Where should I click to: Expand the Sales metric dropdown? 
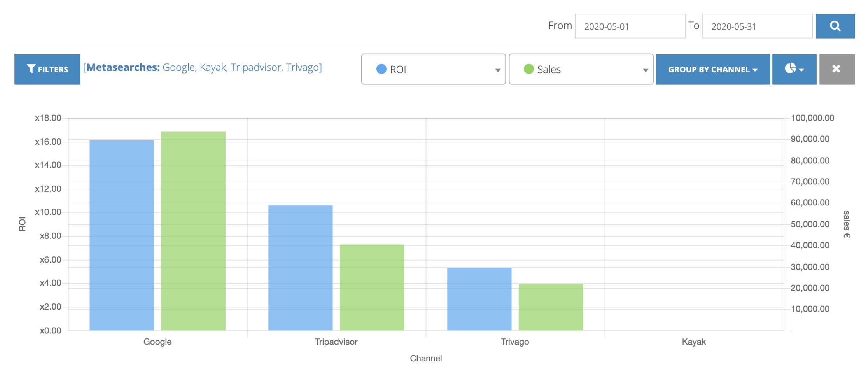[x=581, y=69]
